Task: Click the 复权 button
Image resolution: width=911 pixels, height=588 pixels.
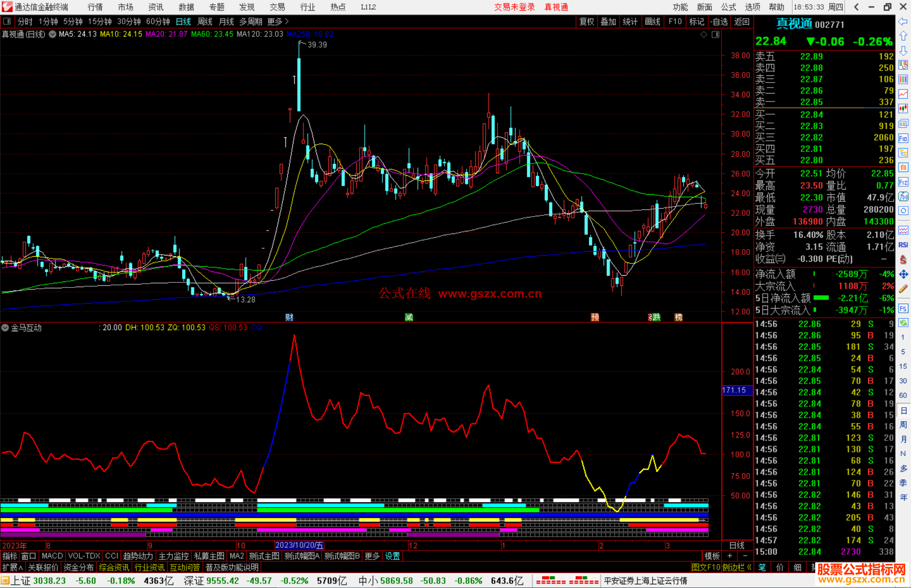Action: click(x=586, y=21)
